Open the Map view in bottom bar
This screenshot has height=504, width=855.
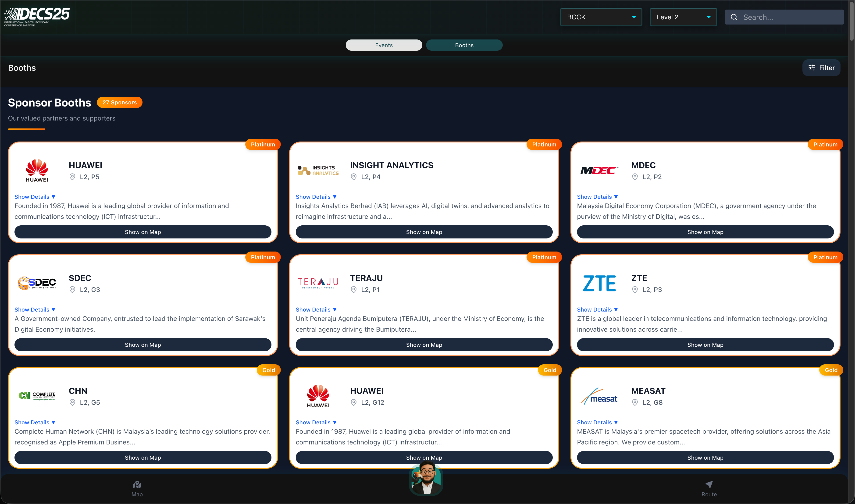pos(137,489)
